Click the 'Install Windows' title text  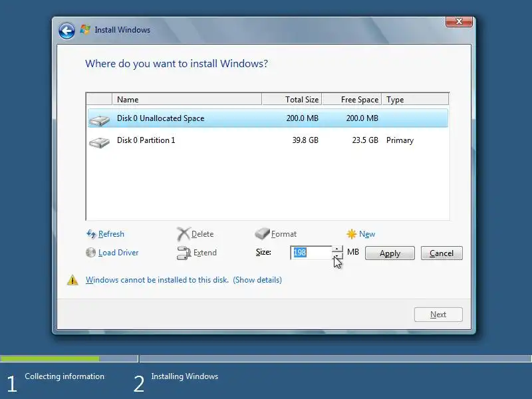pos(122,30)
